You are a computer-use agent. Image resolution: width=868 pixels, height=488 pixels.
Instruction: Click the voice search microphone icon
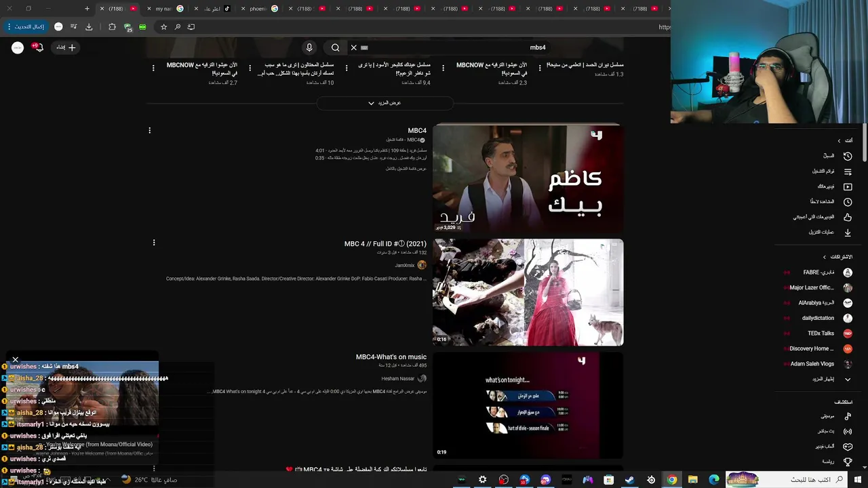(x=309, y=47)
